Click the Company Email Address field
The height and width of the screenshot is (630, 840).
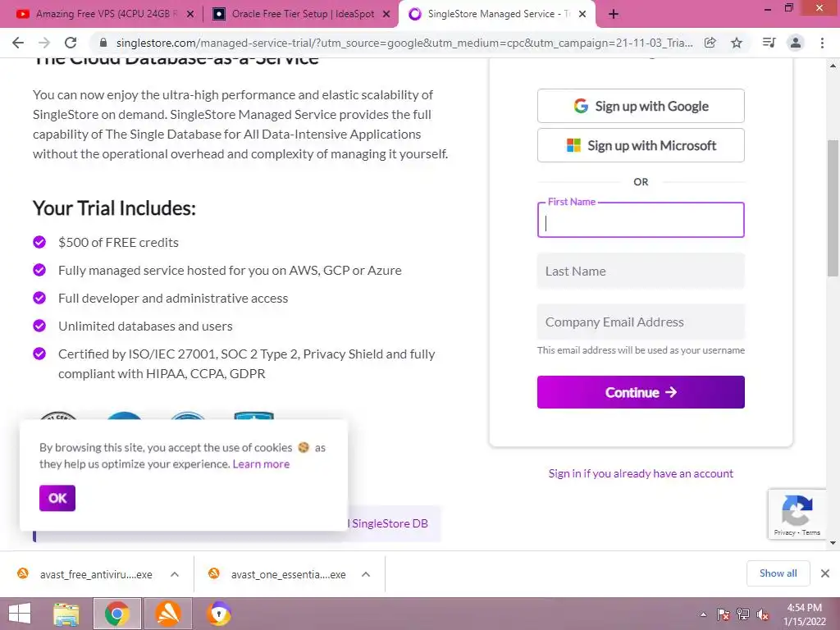coord(641,322)
